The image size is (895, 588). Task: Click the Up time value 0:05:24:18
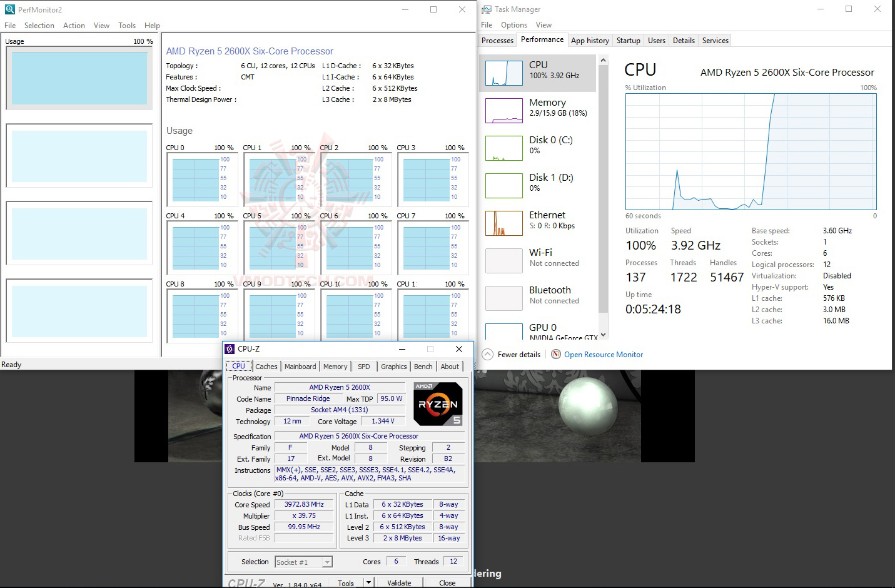pos(653,309)
